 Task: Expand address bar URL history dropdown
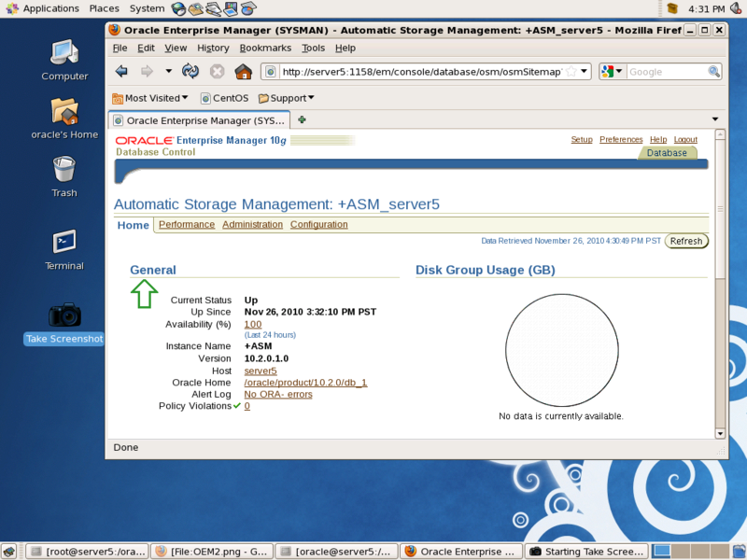pyautogui.click(x=585, y=72)
